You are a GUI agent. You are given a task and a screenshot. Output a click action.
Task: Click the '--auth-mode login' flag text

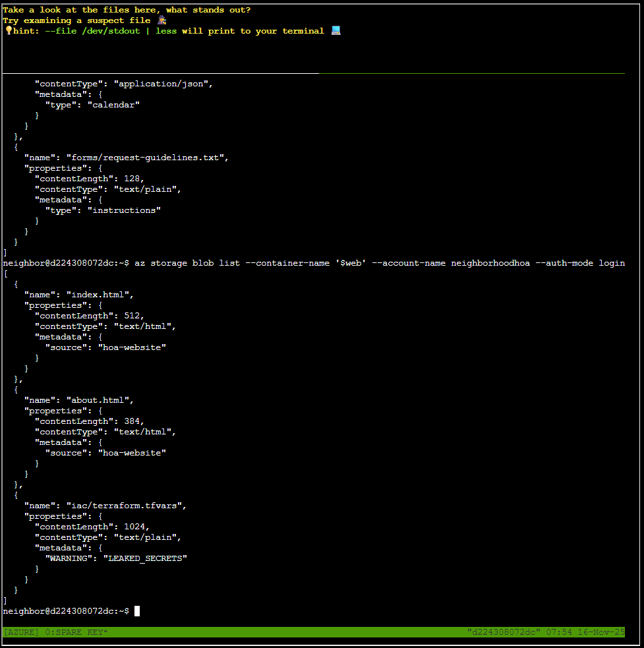pos(580,262)
